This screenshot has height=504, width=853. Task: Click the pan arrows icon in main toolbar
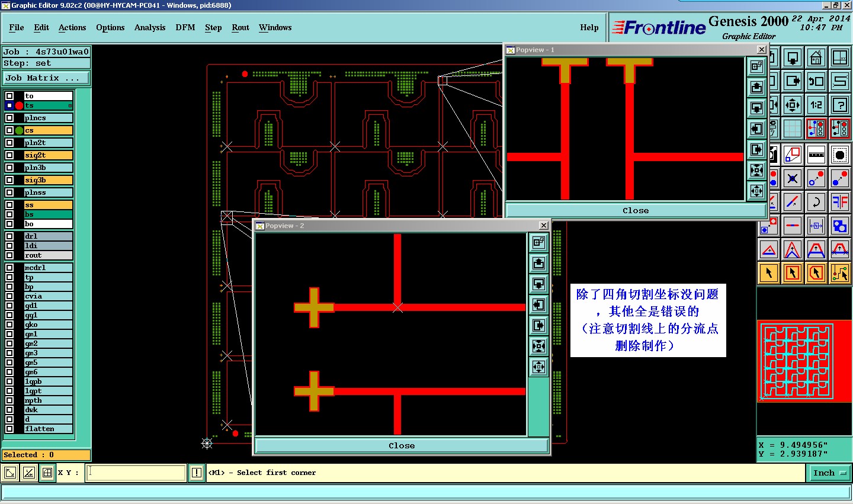[x=793, y=105]
